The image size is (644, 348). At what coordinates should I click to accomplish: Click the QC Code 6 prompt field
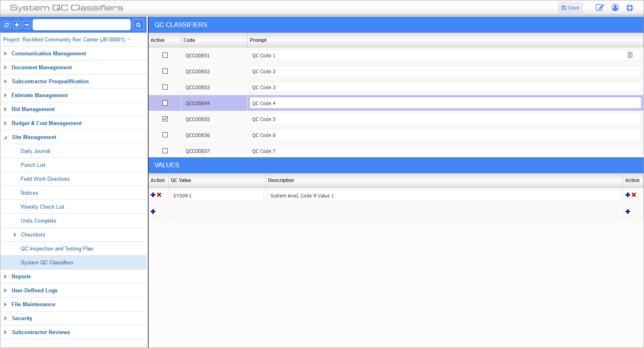pyautogui.click(x=445, y=135)
